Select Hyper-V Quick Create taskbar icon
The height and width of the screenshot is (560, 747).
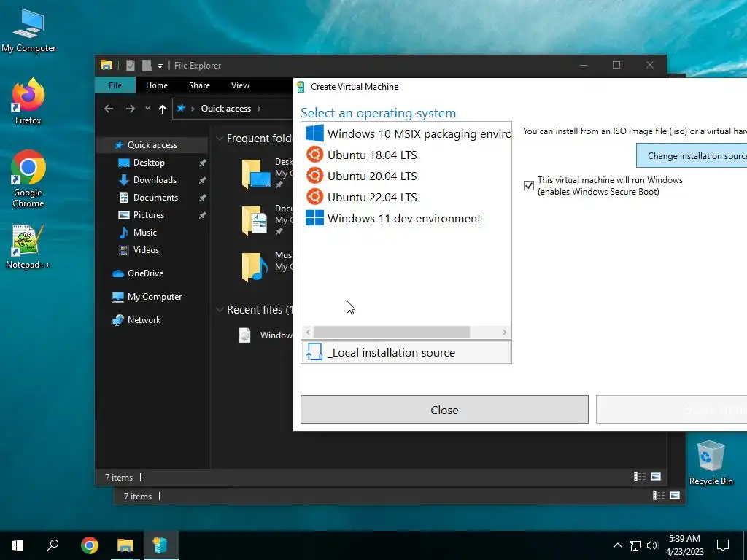[160, 545]
